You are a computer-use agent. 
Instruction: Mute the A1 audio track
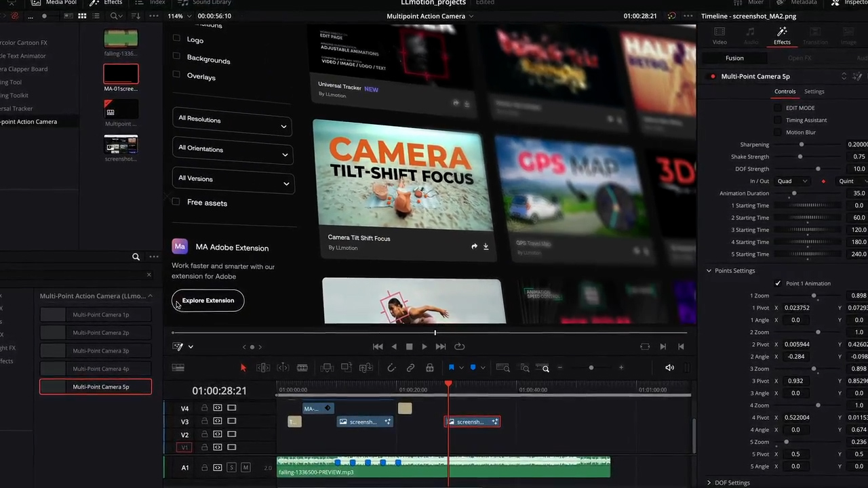coord(245,467)
